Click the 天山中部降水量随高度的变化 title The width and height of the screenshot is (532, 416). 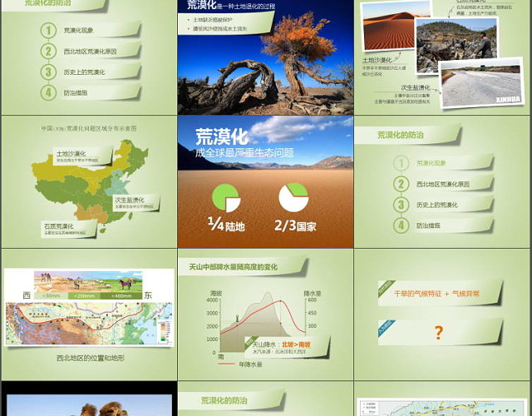coord(233,267)
